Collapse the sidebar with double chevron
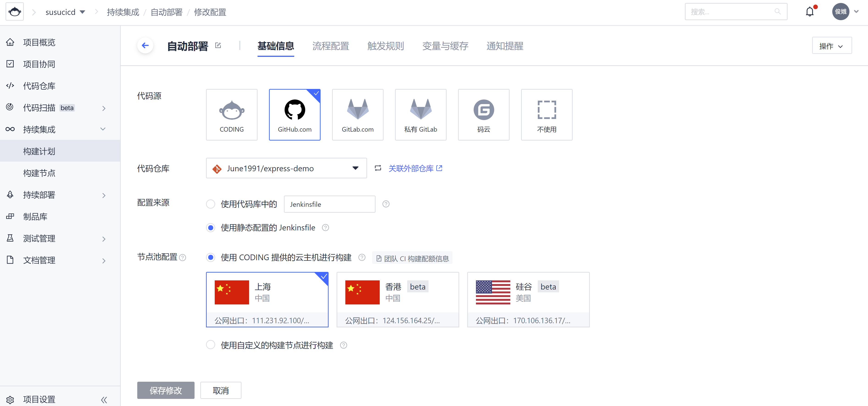Image resolution: width=868 pixels, height=406 pixels. pos(104,400)
